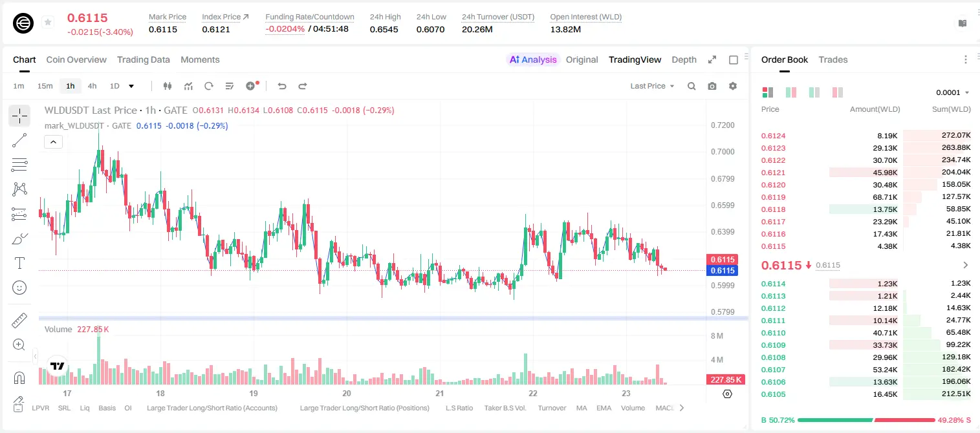Click the AI Analysis button
The image size is (980, 433).
533,59
